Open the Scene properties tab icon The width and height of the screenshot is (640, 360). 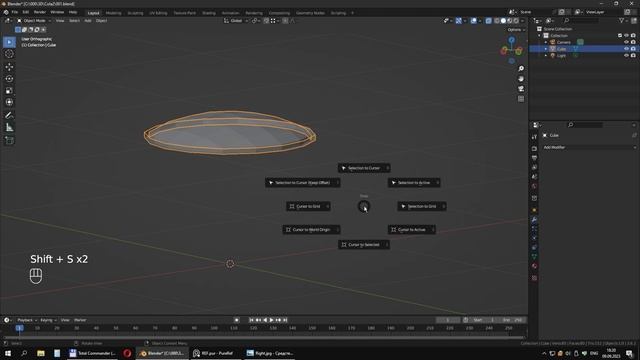pyautogui.click(x=534, y=177)
